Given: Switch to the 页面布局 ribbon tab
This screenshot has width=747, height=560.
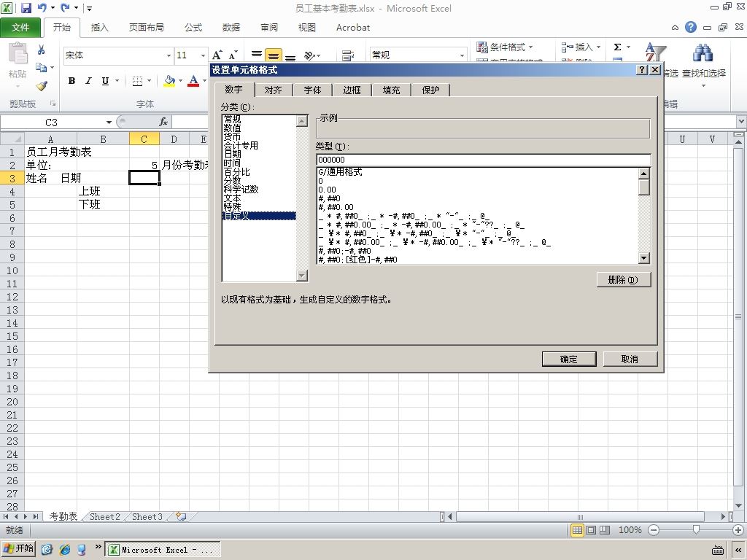Looking at the screenshot, I should tap(146, 28).
